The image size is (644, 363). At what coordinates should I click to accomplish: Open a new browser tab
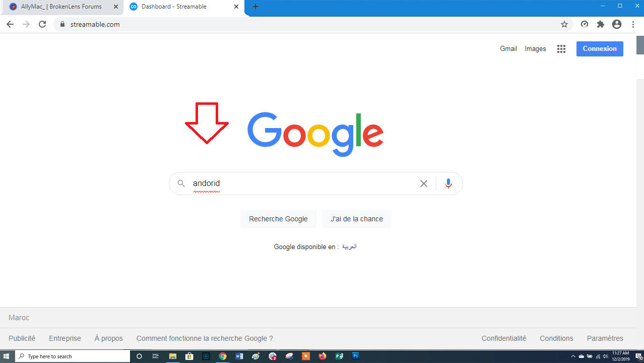[255, 7]
